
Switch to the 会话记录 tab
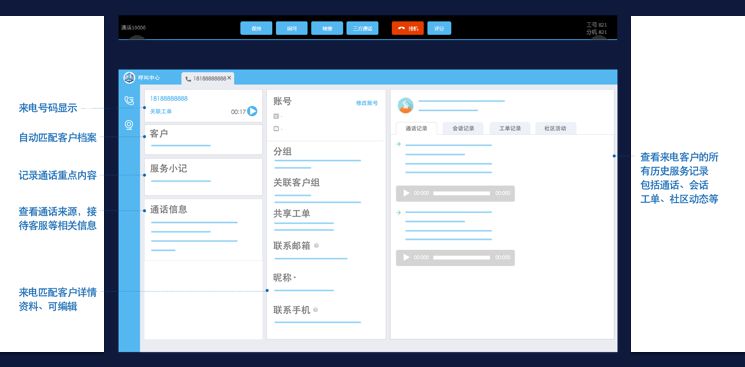coord(463,128)
